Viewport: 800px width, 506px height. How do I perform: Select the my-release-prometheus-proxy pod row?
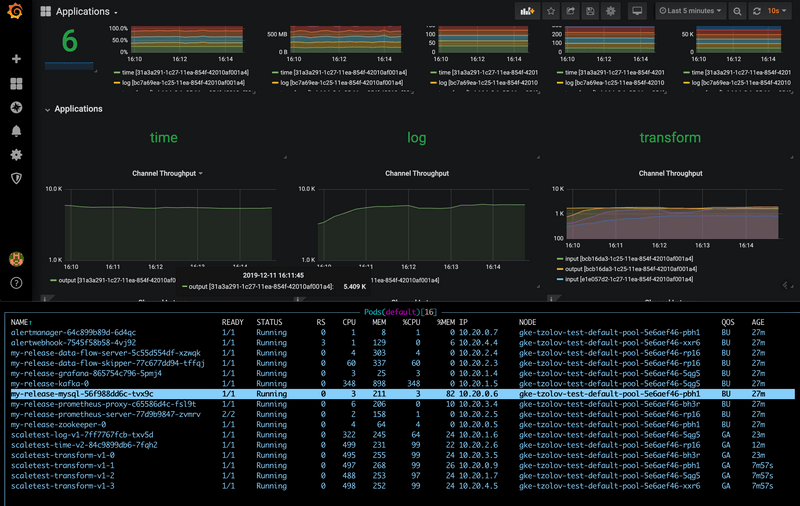(402, 404)
